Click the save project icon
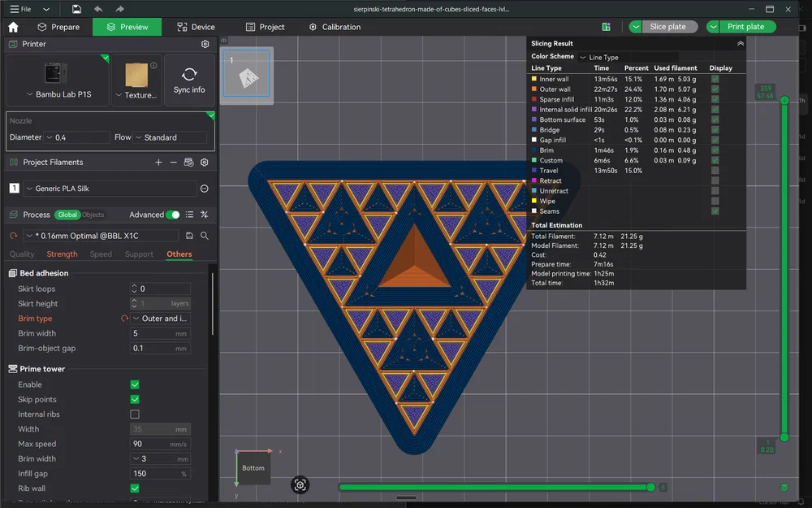The height and width of the screenshot is (508, 812). (76, 9)
